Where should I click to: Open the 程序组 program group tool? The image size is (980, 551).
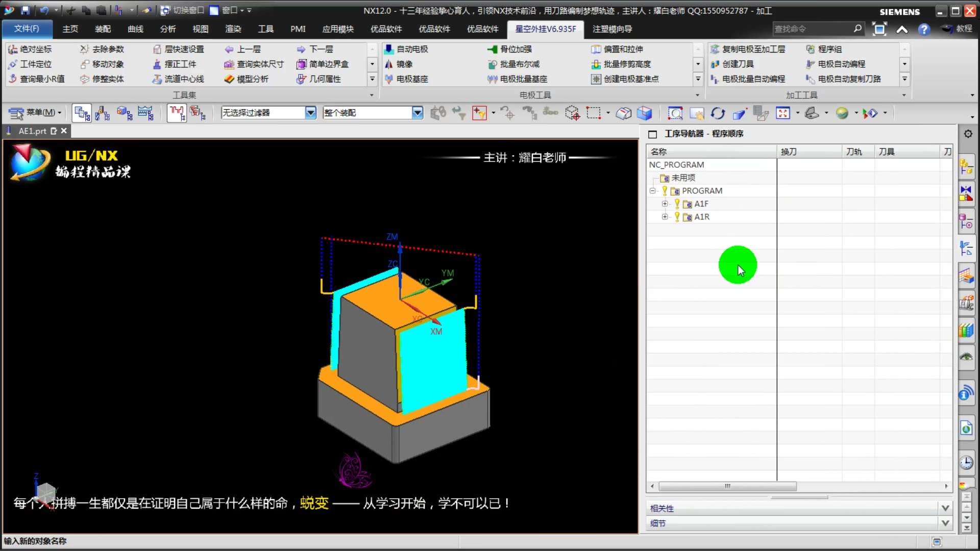click(x=811, y=49)
